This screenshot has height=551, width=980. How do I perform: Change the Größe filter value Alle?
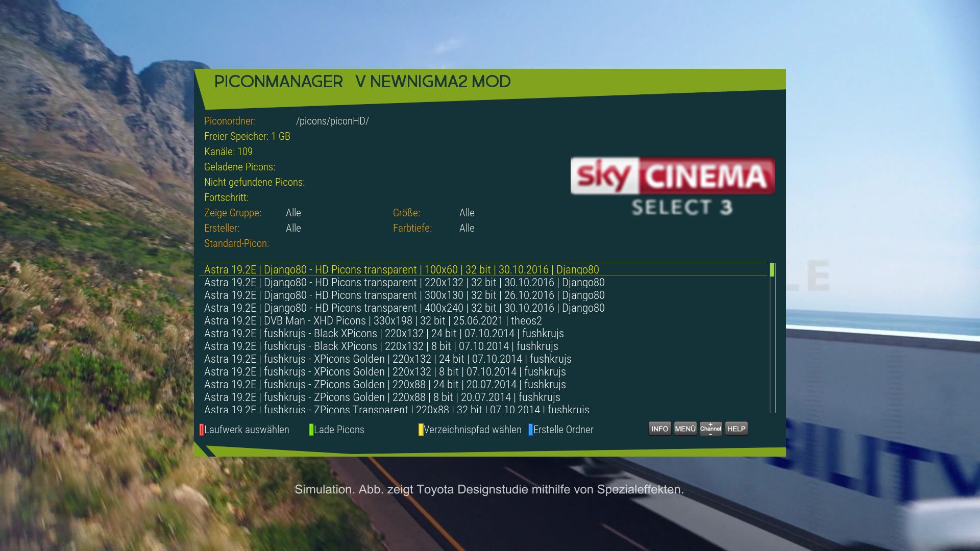click(467, 213)
